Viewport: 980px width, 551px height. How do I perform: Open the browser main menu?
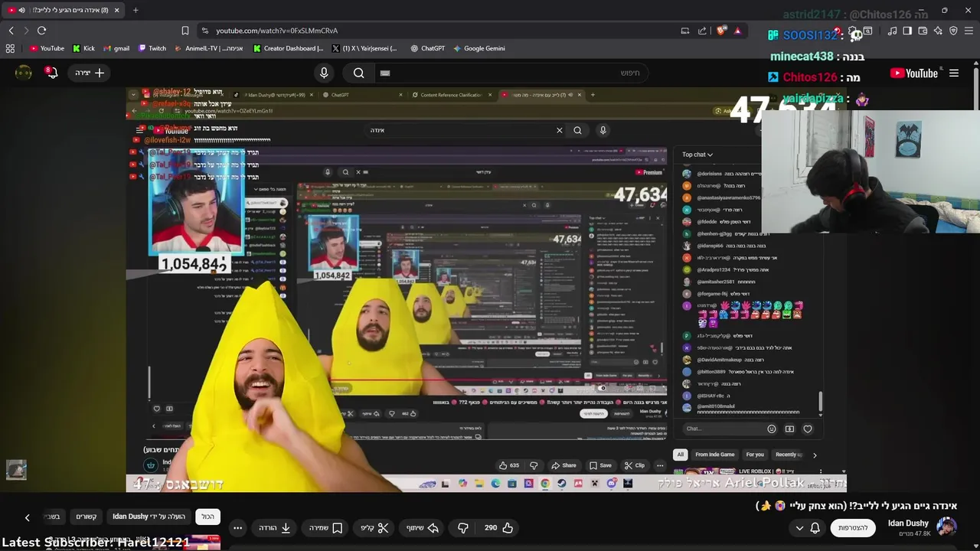969,31
